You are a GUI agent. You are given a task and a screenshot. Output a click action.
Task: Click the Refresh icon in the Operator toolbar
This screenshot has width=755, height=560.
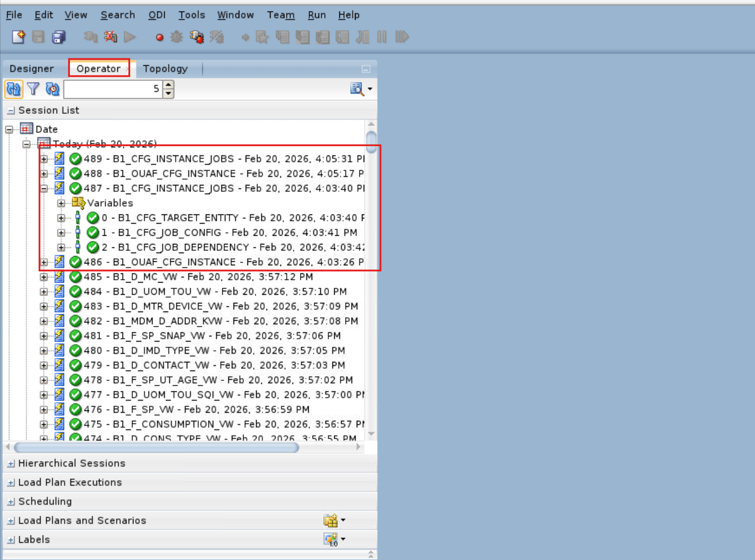coord(13,89)
